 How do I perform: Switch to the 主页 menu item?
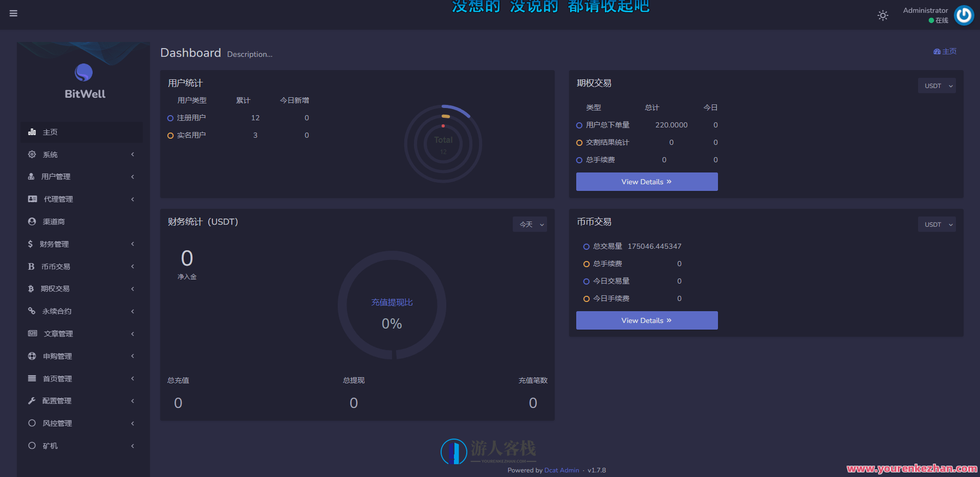(50, 132)
